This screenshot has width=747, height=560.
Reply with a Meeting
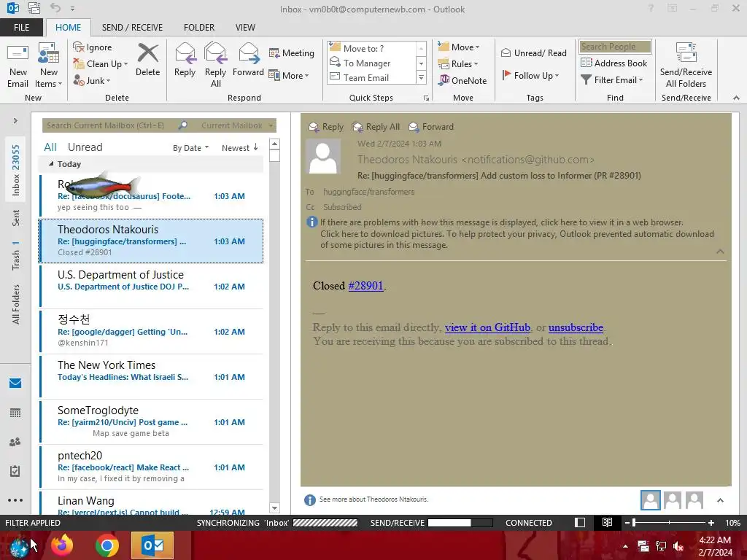[x=292, y=52]
